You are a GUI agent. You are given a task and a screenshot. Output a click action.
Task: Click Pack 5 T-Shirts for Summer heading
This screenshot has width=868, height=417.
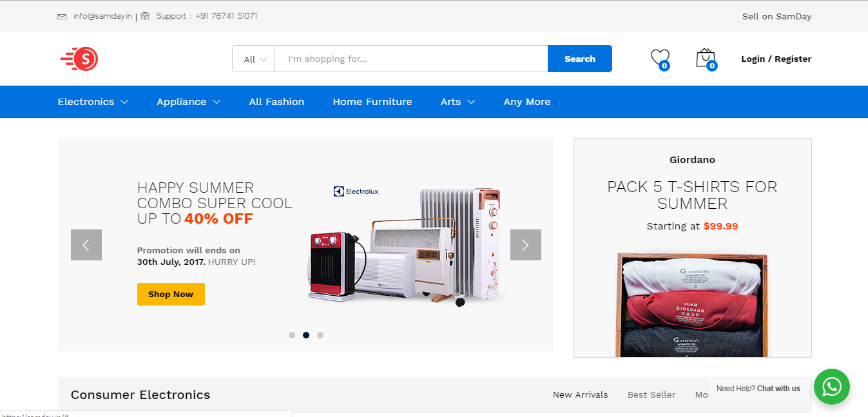[693, 195]
